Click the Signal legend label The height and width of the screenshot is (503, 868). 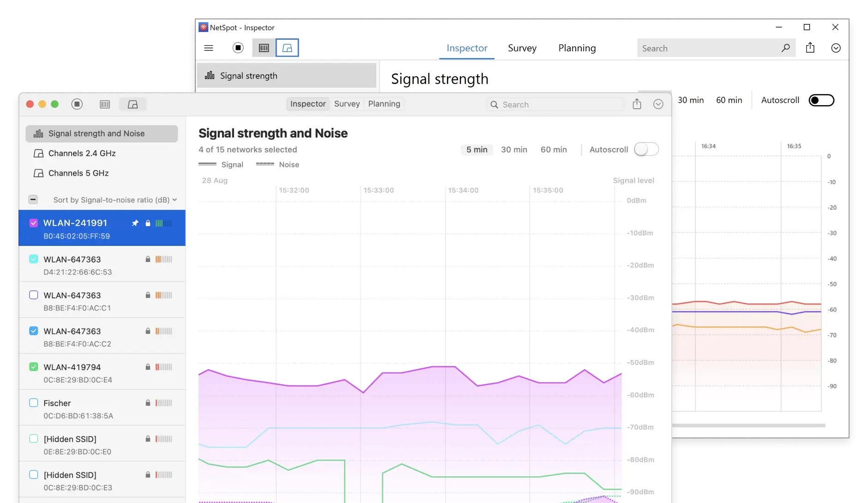(232, 165)
